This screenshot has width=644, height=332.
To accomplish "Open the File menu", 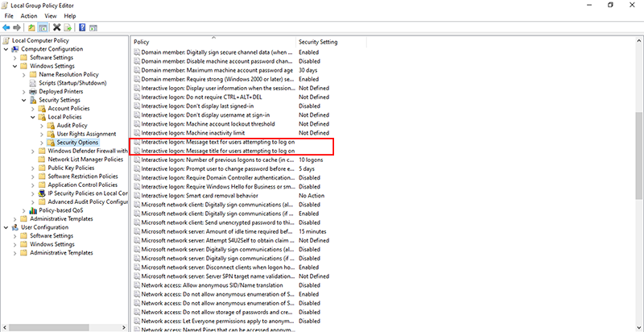I will (9, 16).
